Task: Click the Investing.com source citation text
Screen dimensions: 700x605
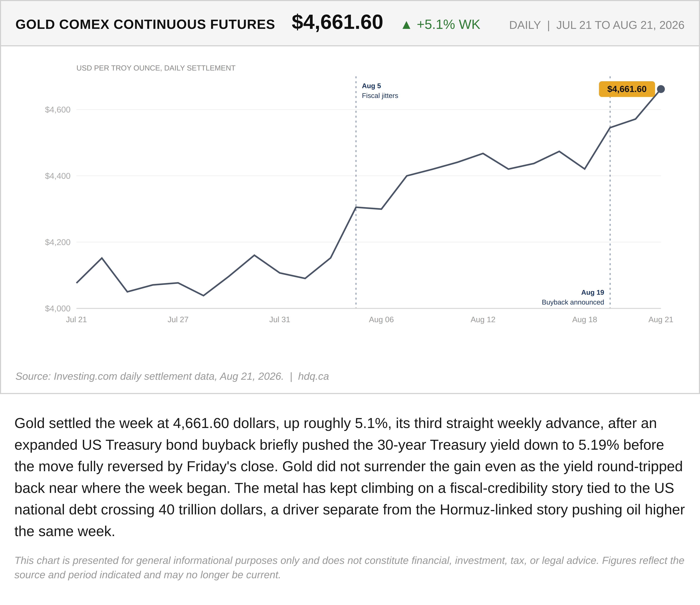Action: pos(149,376)
